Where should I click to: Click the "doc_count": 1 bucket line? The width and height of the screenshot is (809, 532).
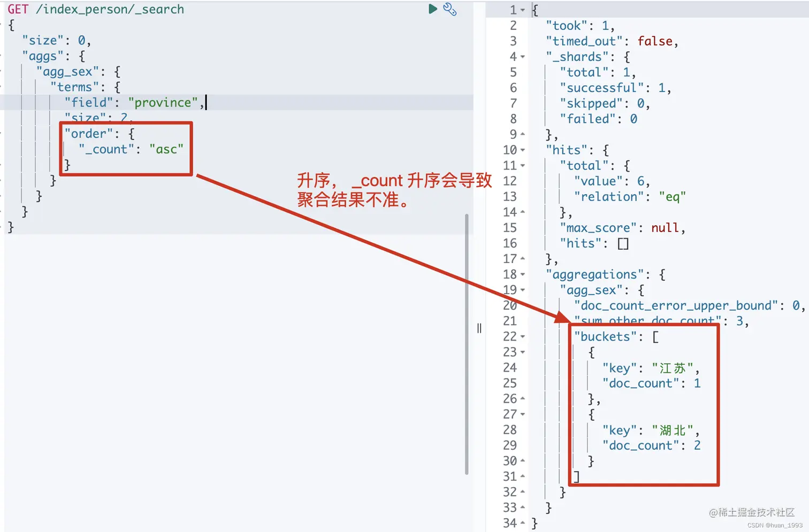click(x=652, y=383)
